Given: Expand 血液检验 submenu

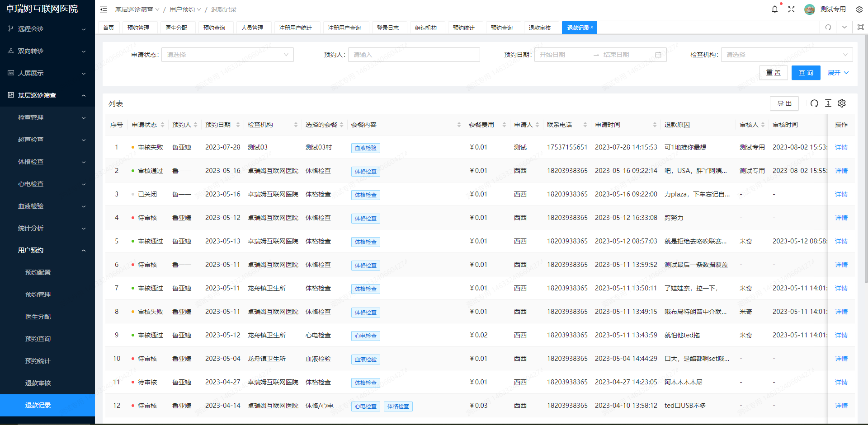Looking at the screenshot, I should [x=47, y=206].
